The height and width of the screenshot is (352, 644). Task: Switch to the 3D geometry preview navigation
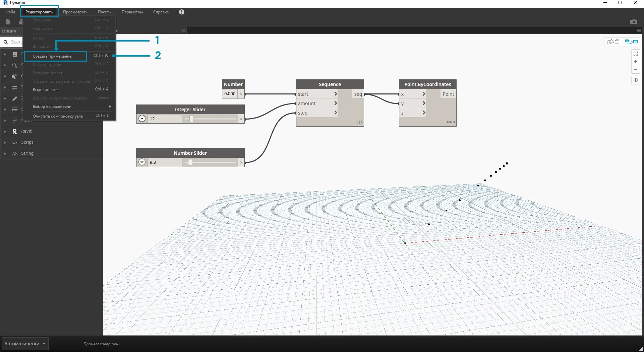[613, 42]
